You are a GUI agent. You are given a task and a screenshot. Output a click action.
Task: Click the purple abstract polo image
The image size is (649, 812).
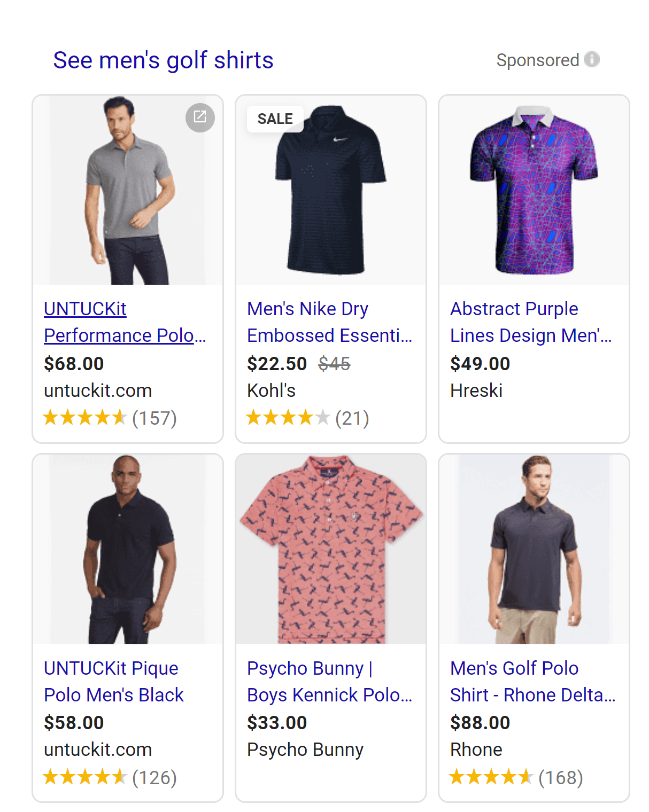[x=534, y=191]
